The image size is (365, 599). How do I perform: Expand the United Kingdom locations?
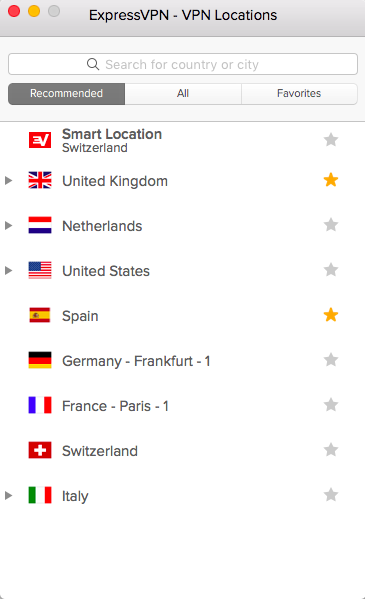pyautogui.click(x=8, y=180)
